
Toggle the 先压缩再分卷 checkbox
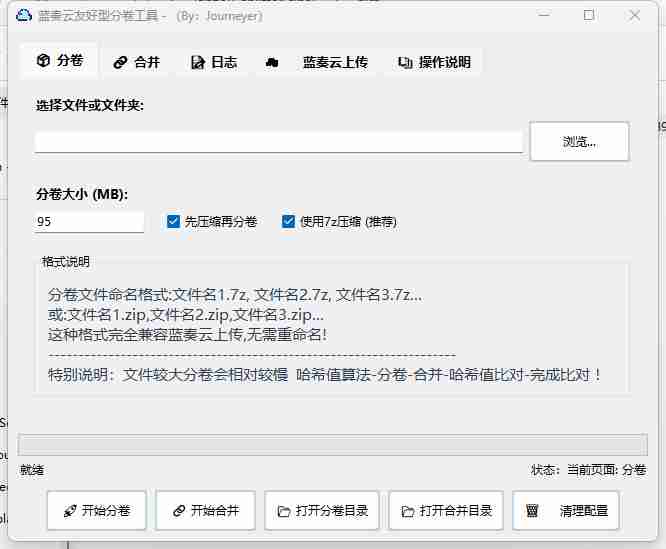point(174,221)
